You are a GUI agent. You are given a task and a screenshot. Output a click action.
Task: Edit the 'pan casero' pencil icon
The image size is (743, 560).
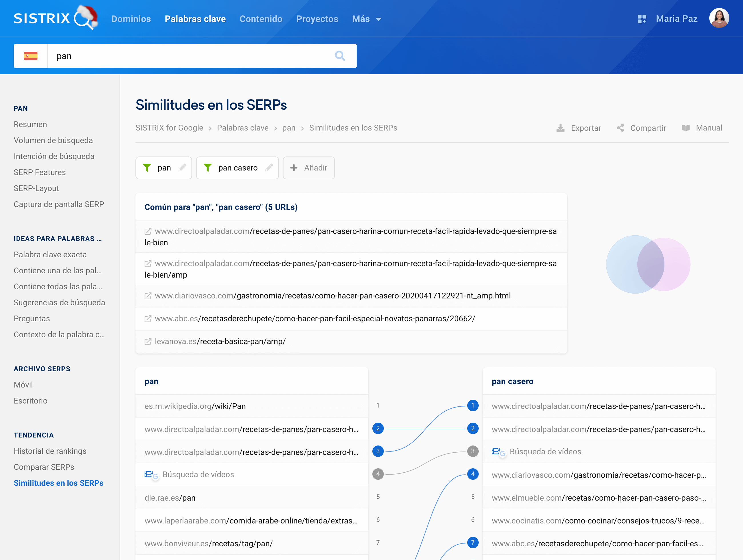click(269, 168)
